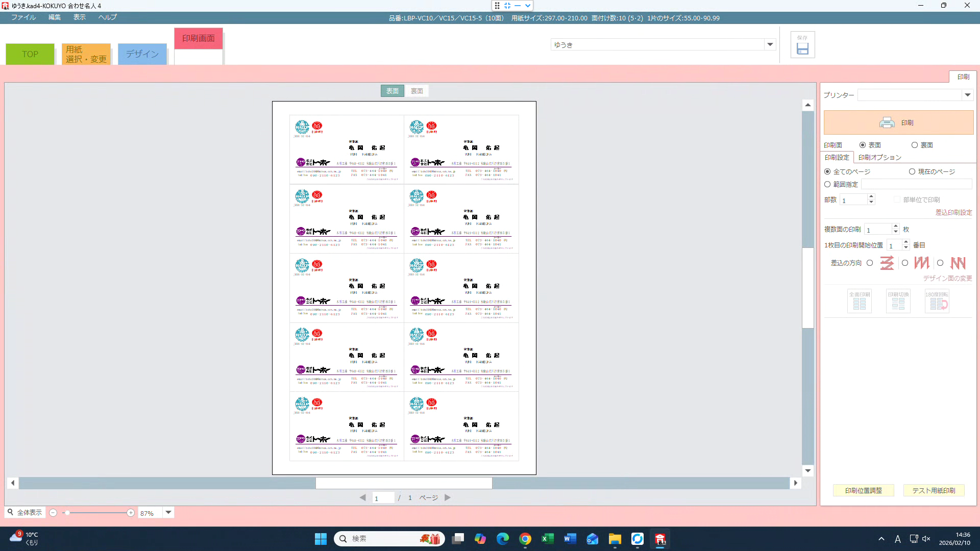980x551 pixels.
Task: Select 現在のページ radio option
Action: [x=912, y=172]
